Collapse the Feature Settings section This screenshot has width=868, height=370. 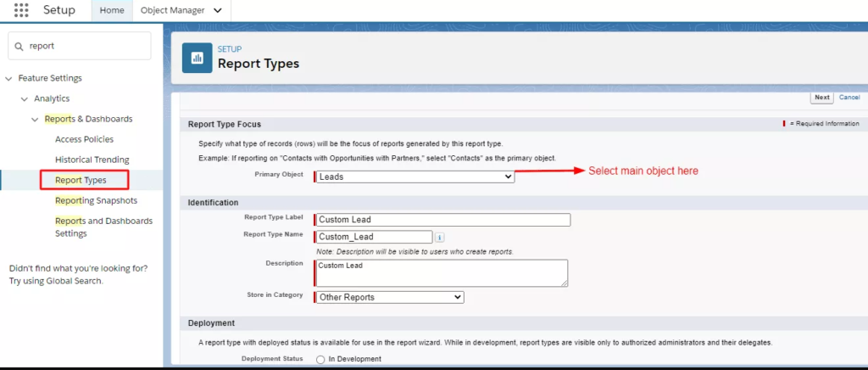tap(8, 79)
